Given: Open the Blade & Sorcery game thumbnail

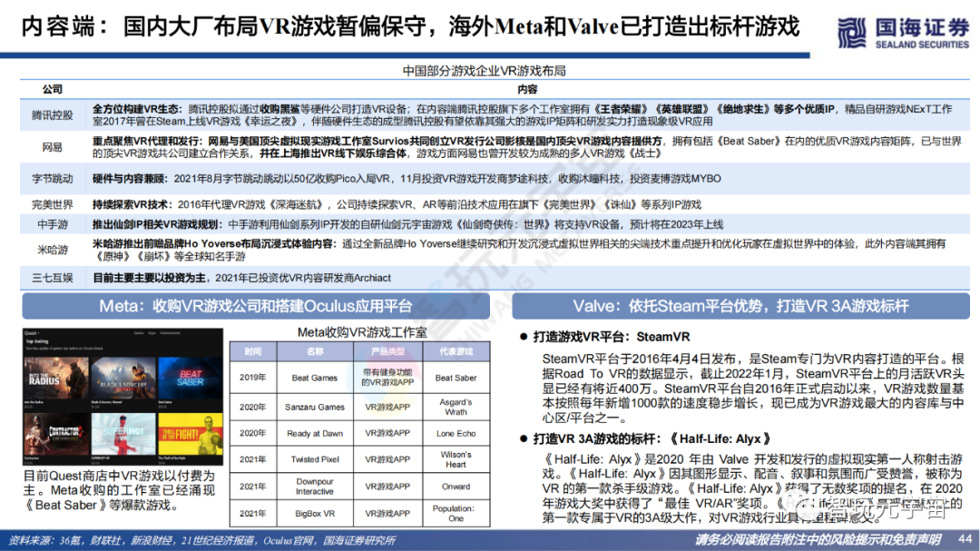Looking at the screenshot, I should pos(122,379).
